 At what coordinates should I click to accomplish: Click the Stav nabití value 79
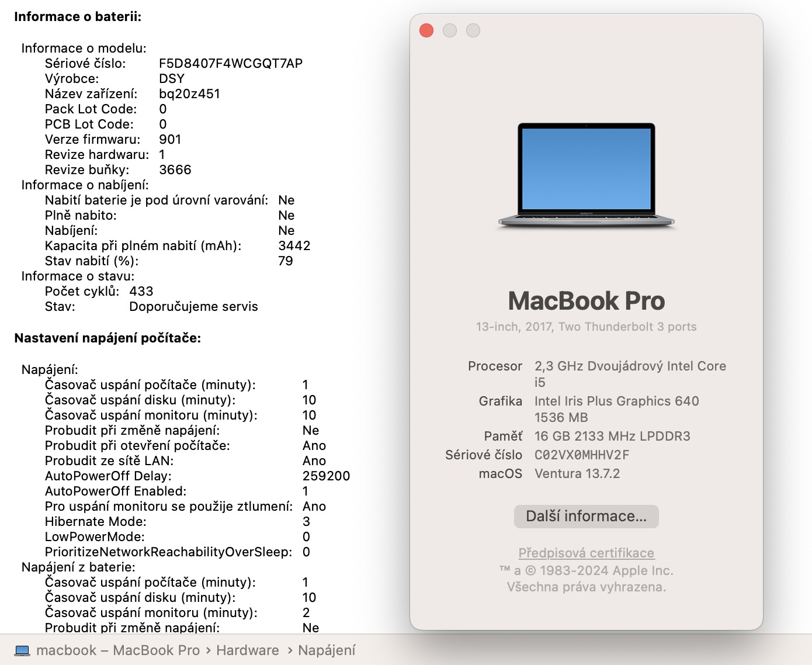[x=286, y=261]
